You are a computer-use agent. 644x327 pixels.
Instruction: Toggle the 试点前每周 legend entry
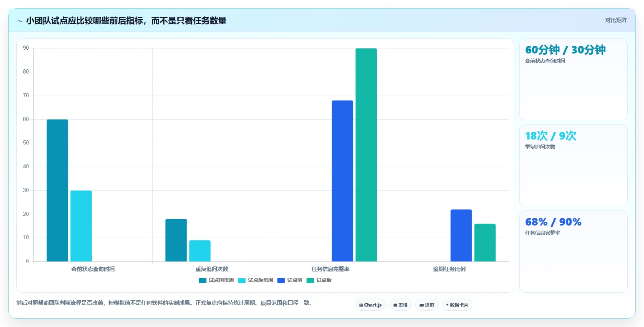216,280
